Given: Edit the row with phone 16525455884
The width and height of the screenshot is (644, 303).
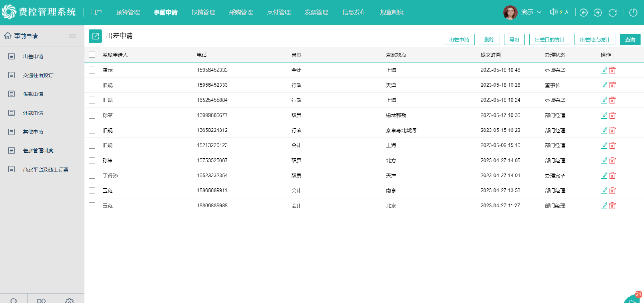Looking at the screenshot, I should click(604, 100).
